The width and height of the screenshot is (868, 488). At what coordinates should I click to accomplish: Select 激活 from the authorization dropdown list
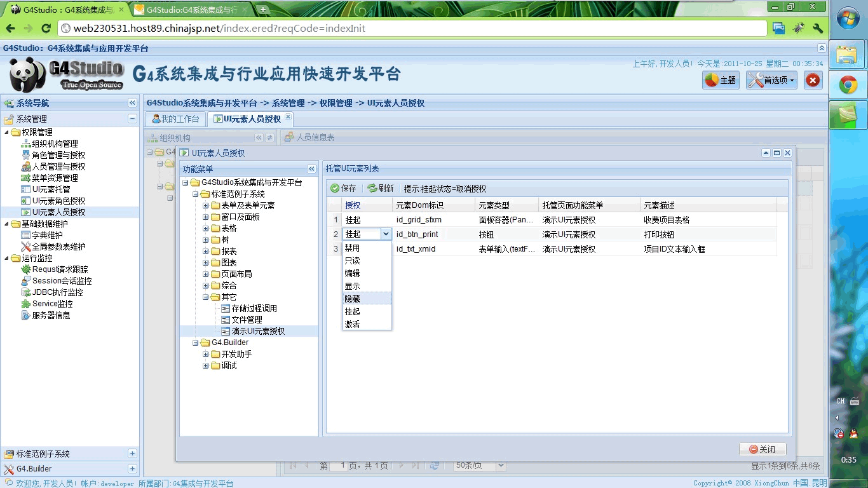(367, 324)
